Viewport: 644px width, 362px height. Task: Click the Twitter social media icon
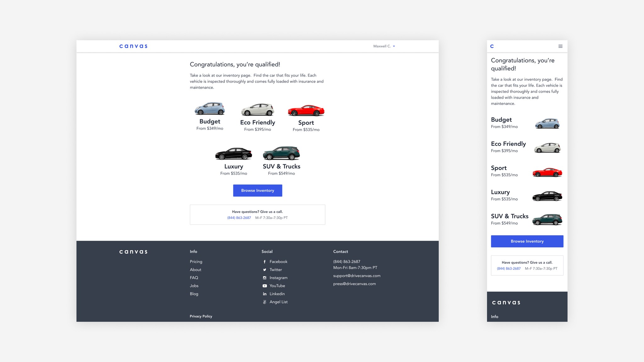(x=264, y=270)
